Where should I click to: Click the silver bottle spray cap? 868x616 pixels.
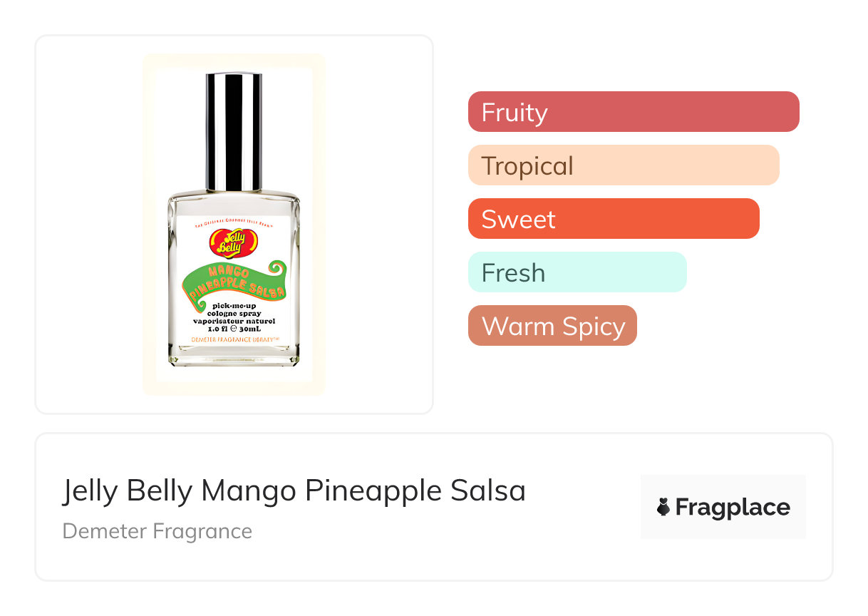(x=234, y=131)
